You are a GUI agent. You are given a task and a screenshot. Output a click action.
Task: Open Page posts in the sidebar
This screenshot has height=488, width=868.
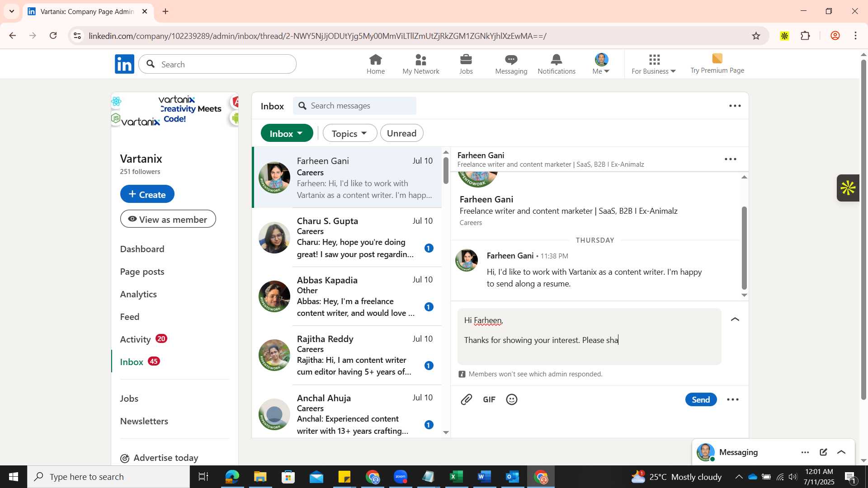(142, 272)
